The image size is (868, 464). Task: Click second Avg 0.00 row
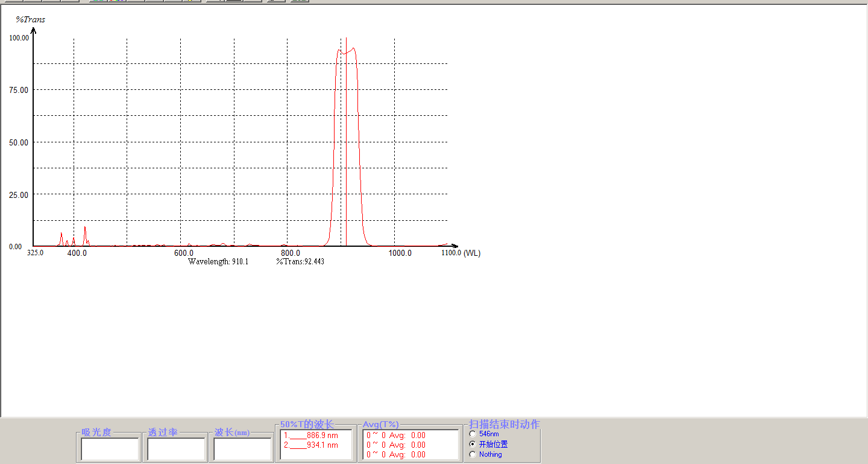(x=396, y=445)
